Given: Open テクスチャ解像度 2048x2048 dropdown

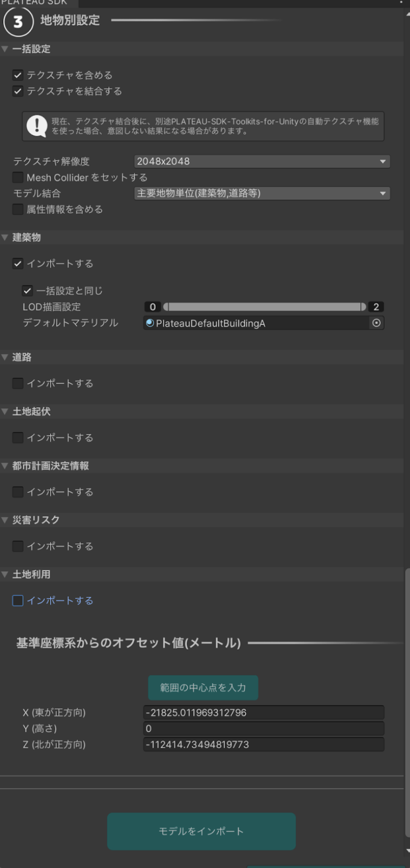Looking at the screenshot, I should [x=262, y=161].
